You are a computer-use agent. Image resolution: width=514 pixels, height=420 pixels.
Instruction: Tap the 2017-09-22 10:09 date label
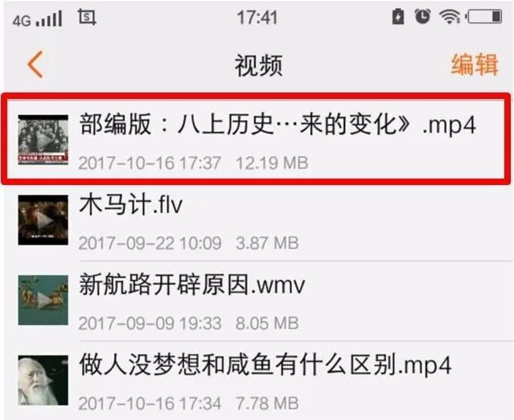150,243
